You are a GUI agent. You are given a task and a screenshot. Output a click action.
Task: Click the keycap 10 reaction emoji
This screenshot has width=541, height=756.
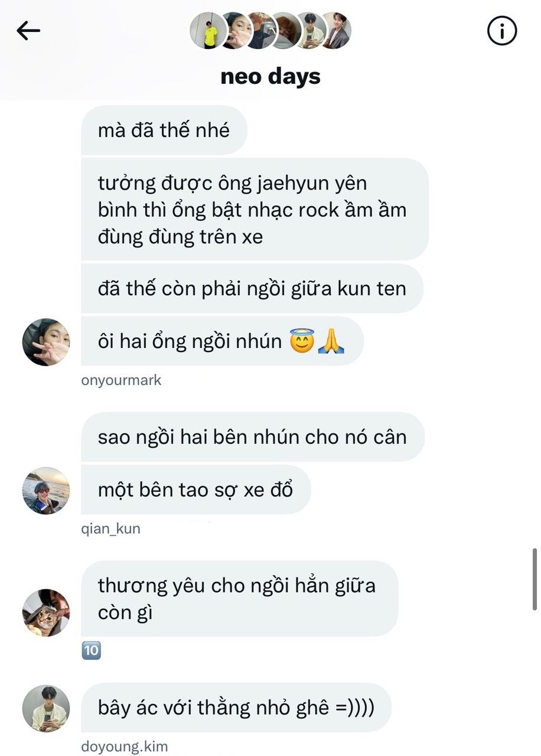point(91,651)
